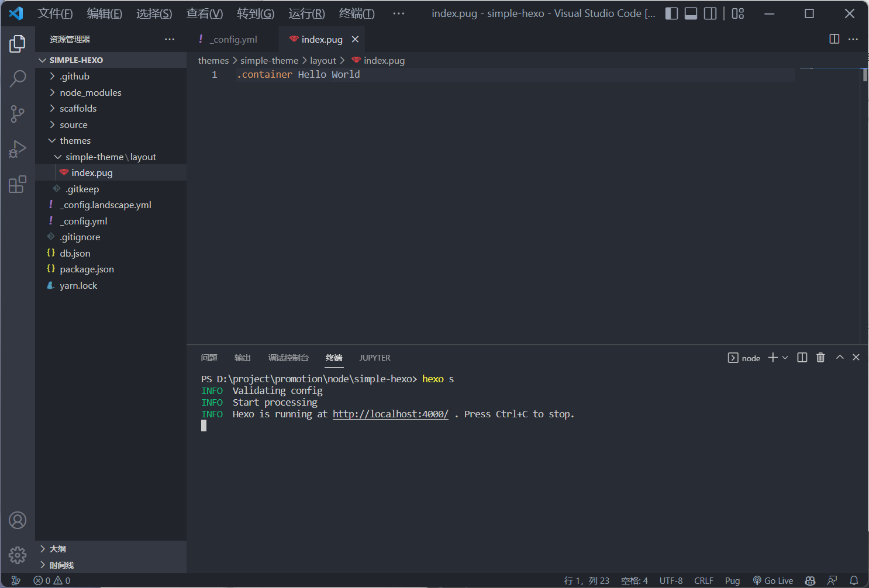Split the editor to the right
Image resolution: width=869 pixels, height=588 pixels.
point(834,39)
